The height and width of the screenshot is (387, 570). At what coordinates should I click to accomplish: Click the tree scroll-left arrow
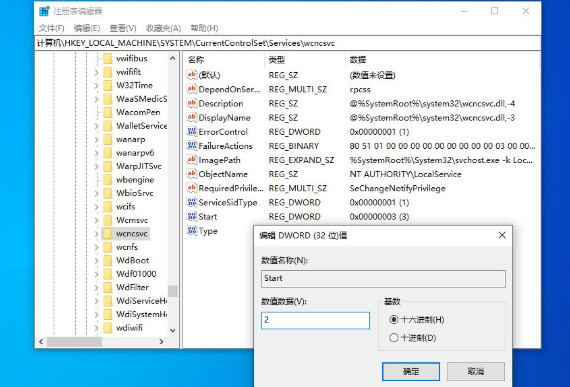click(x=41, y=342)
